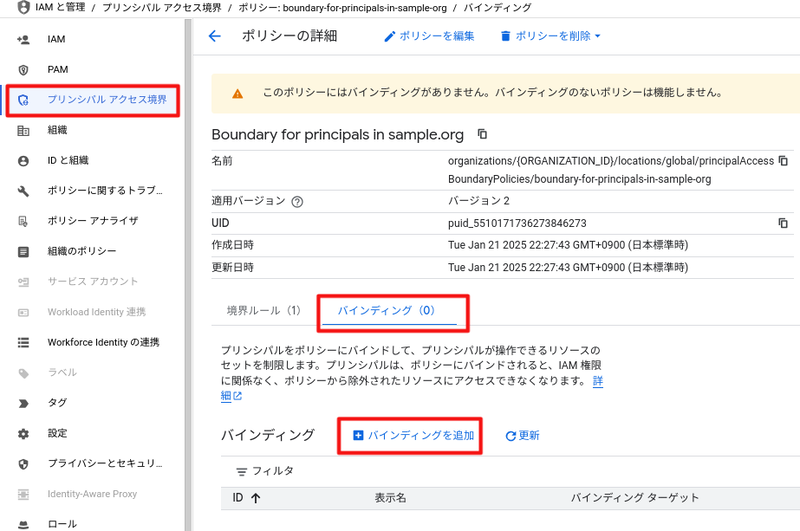This screenshot has height=531, width=800.
Task: Click the Identity-Aware Proxy icon
Action: click(23, 494)
